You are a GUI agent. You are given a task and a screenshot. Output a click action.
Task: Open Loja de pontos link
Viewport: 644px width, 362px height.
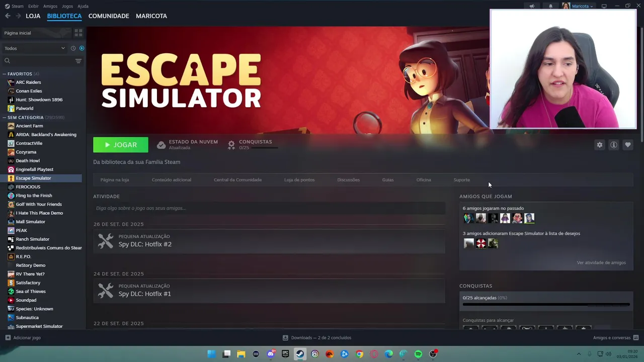click(x=299, y=179)
